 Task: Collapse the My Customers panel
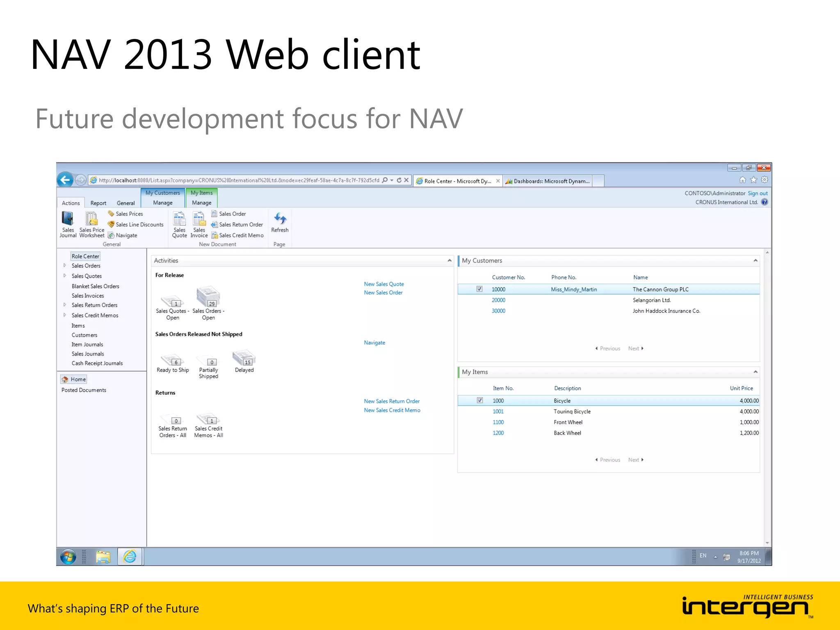[x=755, y=260]
